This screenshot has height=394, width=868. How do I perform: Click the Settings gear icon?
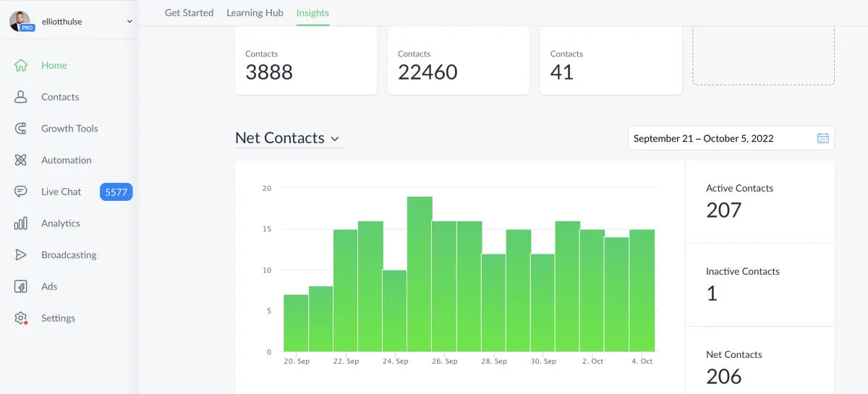pyautogui.click(x=21, y=318)
